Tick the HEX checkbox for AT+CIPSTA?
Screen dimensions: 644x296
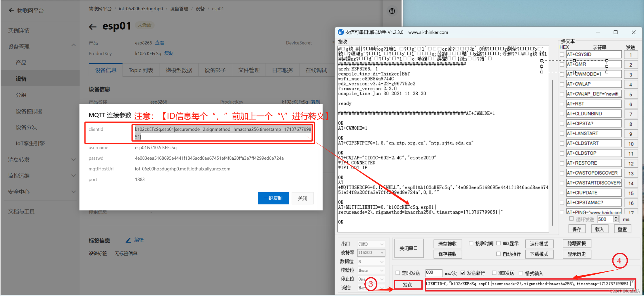[x=562, y=124]
